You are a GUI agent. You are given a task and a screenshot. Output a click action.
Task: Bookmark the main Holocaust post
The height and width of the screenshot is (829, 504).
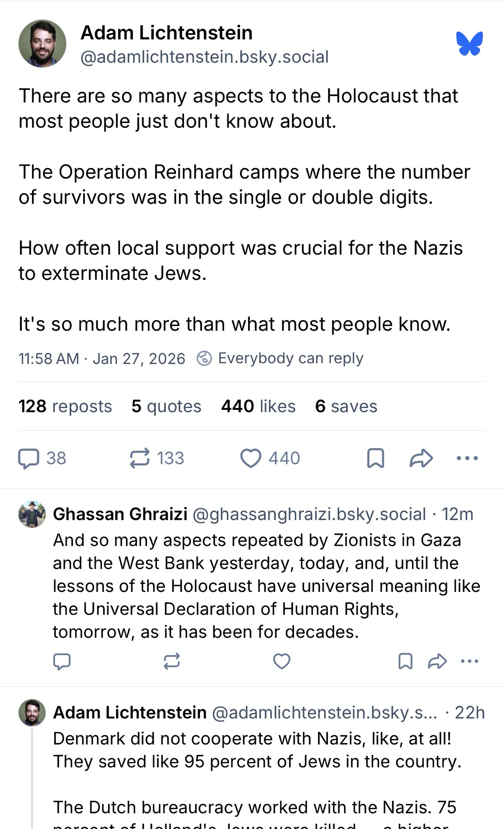click(x=376, y=458)
